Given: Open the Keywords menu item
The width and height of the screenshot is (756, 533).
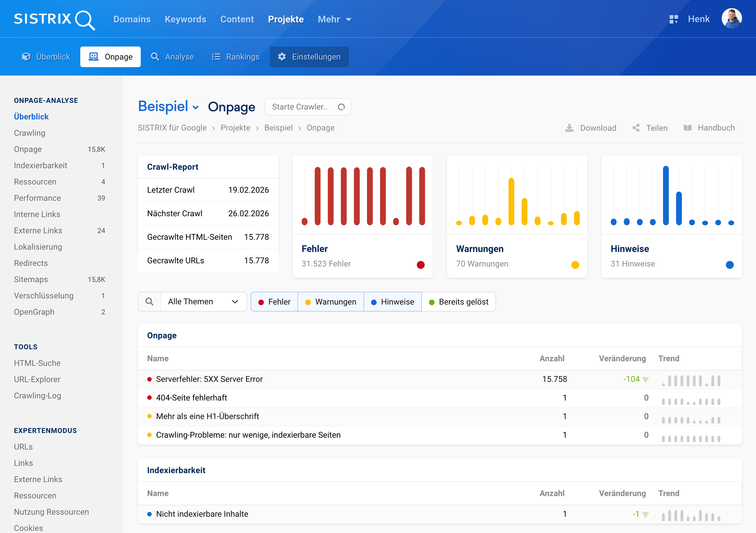Looking at the screenshot, I should pos(186,19).
